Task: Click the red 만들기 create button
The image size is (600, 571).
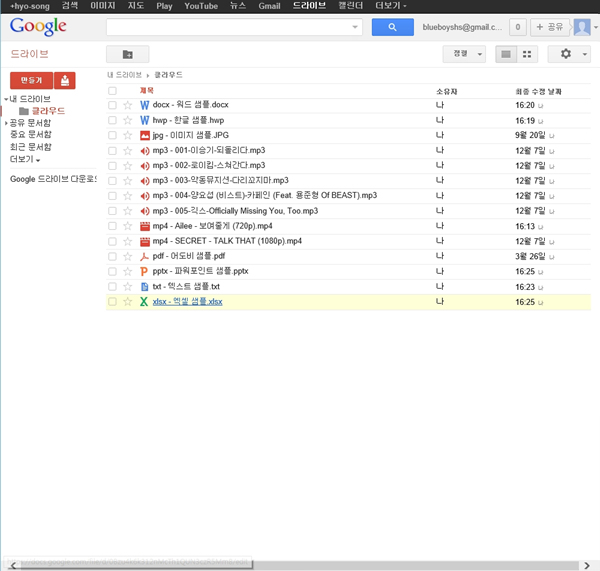Action: point(29,81)
